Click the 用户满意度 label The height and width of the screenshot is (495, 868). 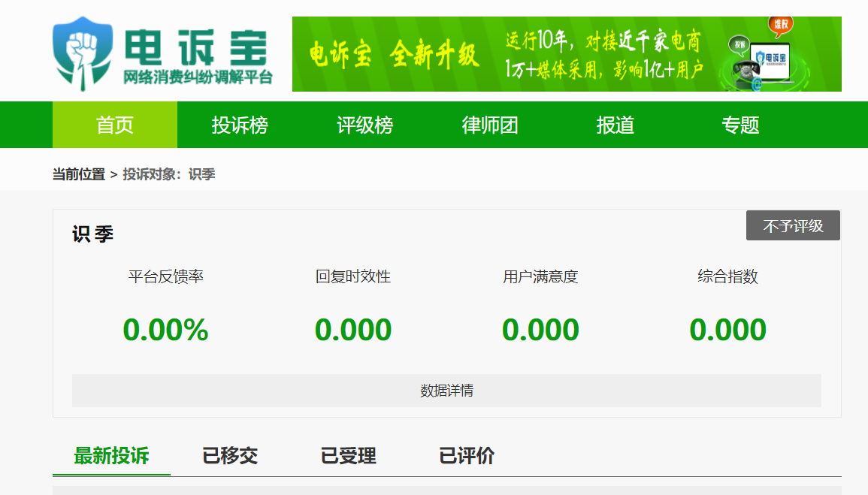(x=540, y=276)
